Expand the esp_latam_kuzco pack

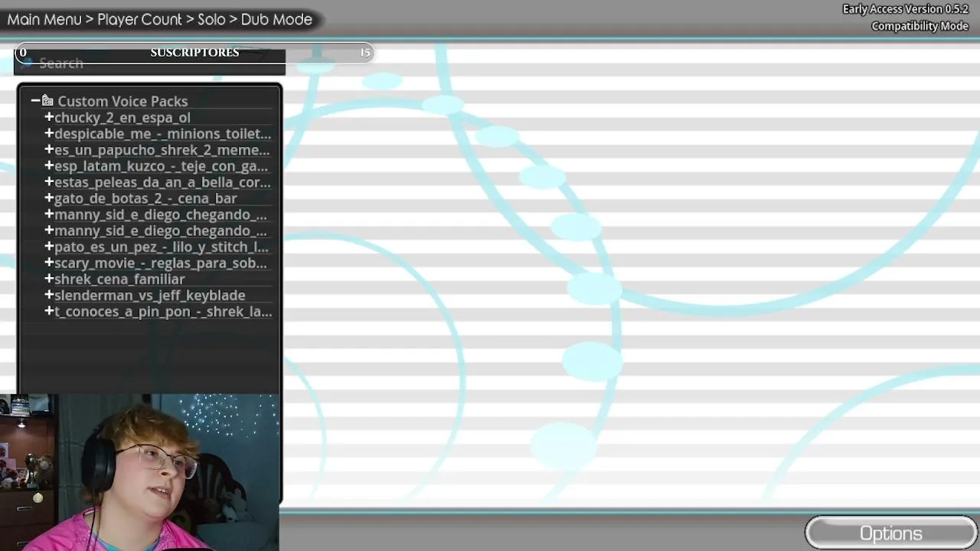pyautogui.click(x=49, y=165)
